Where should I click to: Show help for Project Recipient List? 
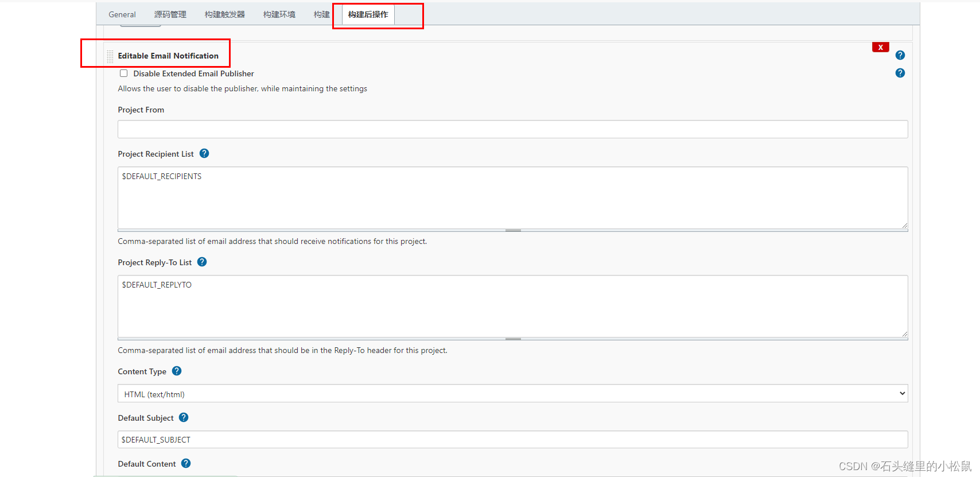point(204,153)
